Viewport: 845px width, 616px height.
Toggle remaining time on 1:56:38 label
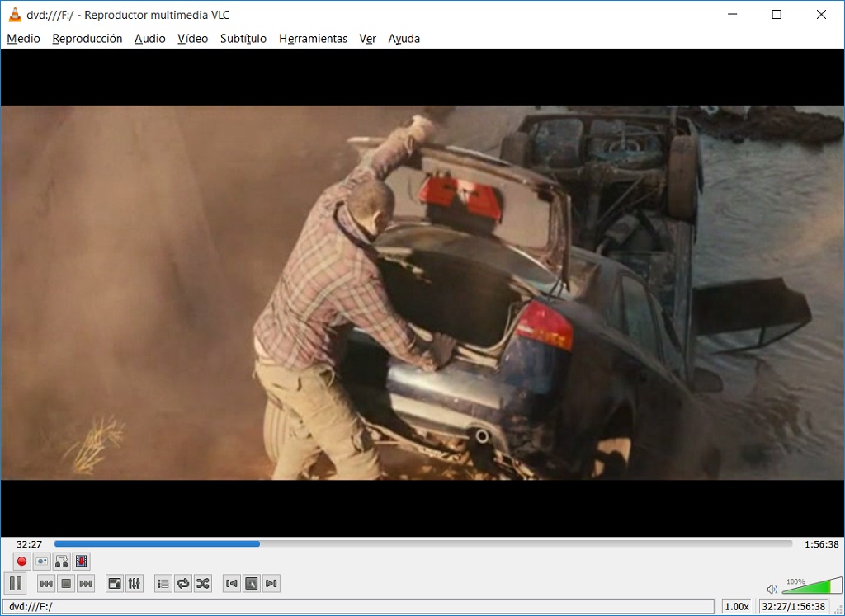821,544
